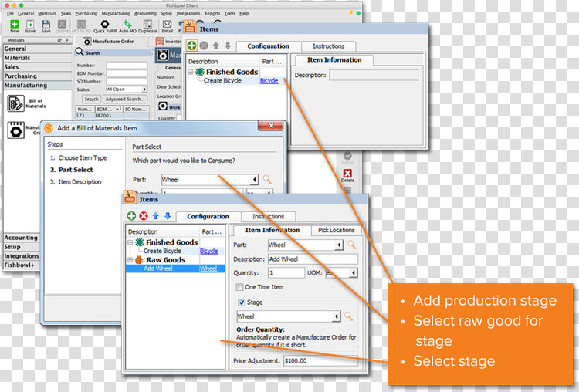579x392 pixels.
Task: Click the grey move up arrow icon
Action: [x=215, y=46]
